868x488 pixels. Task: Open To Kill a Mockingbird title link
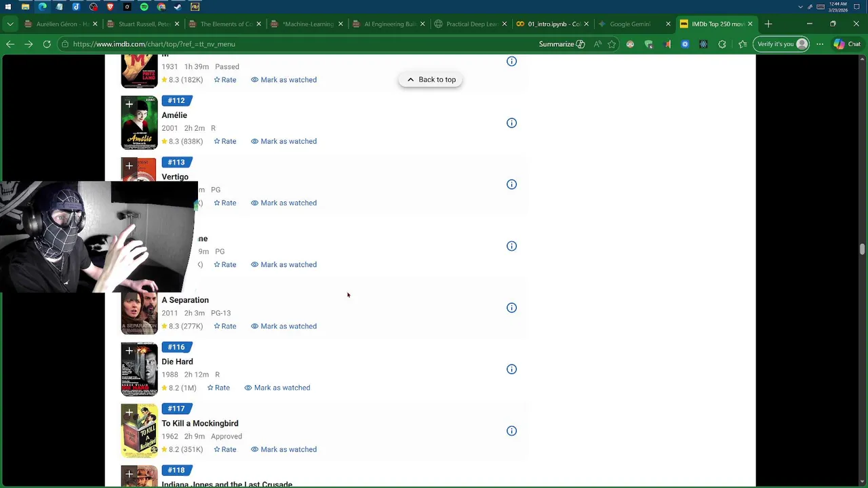point(200,424)
